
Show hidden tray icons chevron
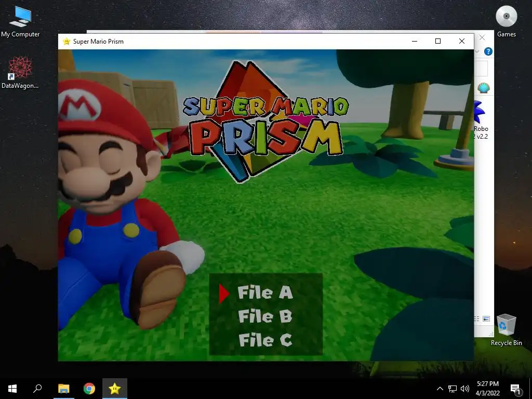point(440,389)
